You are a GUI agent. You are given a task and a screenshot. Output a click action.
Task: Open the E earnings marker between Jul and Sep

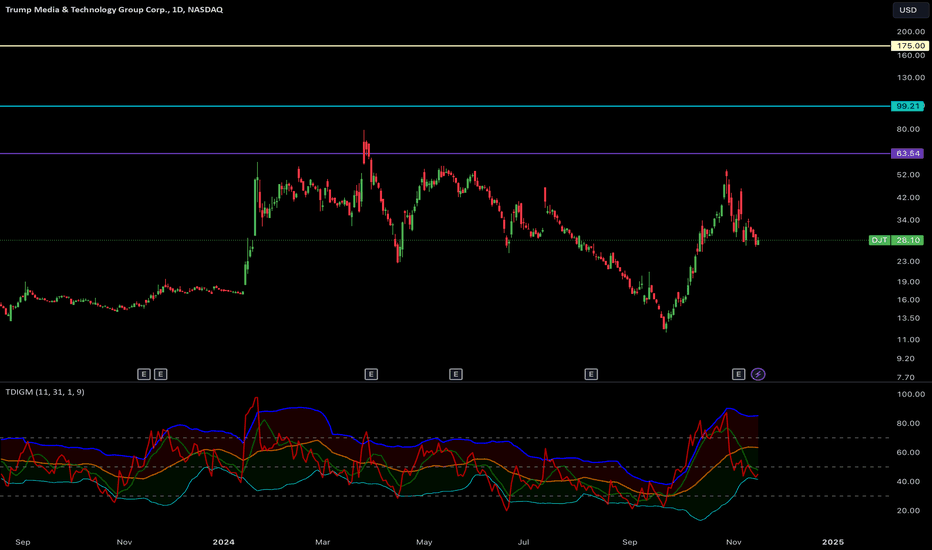(x=591, y=374)
